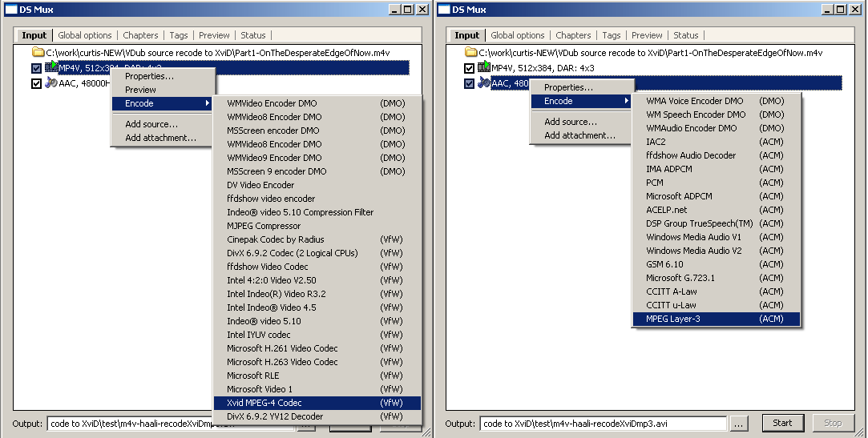Click the Start button in right window
868x438 pixels.
coord(782,423)
